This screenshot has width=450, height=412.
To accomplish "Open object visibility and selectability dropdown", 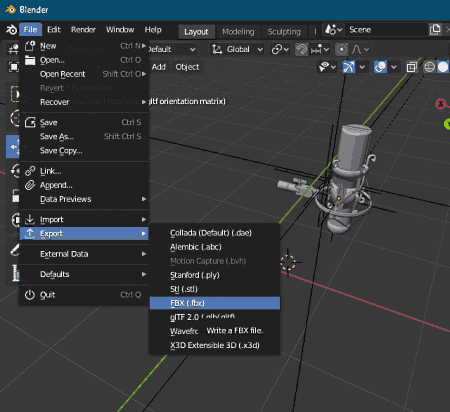I will click(x=327, y=67).
